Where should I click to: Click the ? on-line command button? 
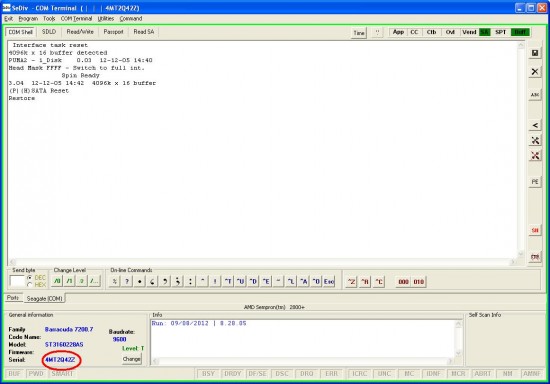[127, 281]
